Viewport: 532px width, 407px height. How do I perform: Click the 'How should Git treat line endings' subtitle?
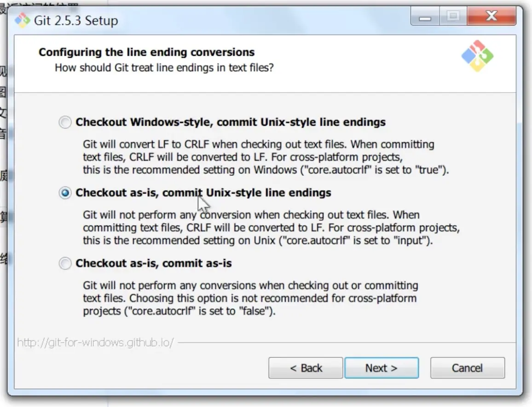tap(164, 68)
